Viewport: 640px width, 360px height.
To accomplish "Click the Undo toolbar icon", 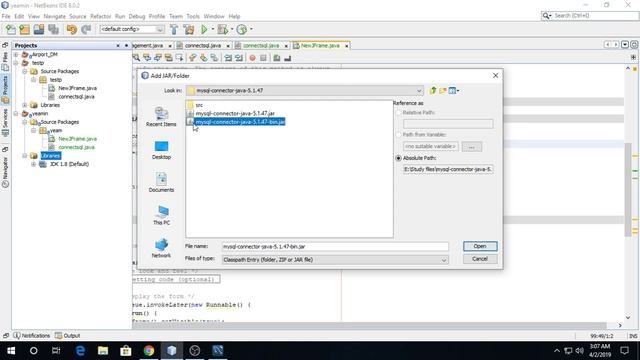I will pyautogui.click(x=72, y=29).
